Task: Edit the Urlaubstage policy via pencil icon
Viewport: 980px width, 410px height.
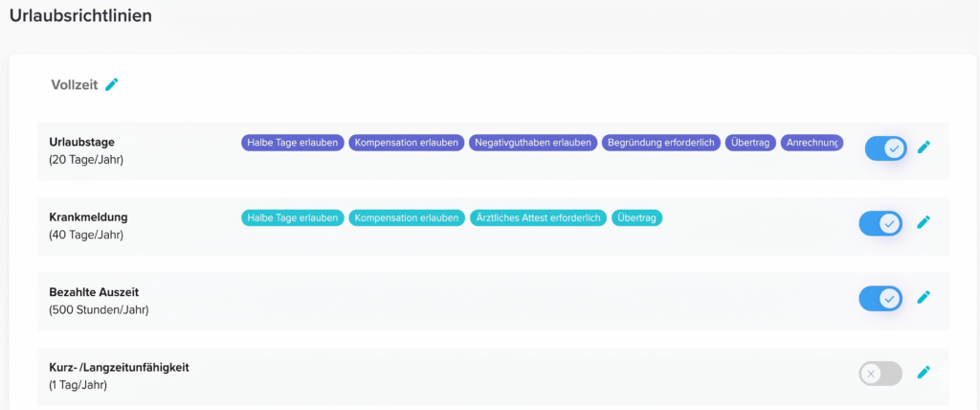Action: pos(924,148)
